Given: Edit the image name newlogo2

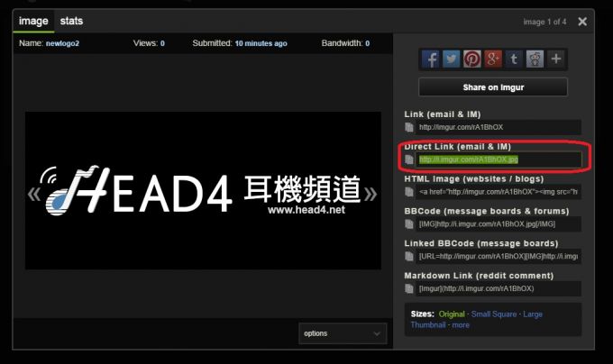Looking at the screenshot, I should click(x=62, y=43).
